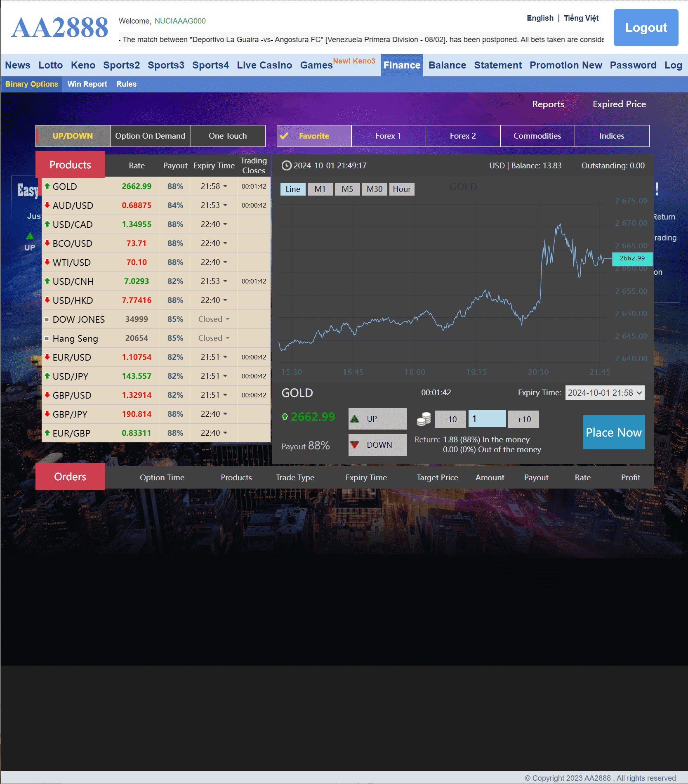Switch chart to Hour interval

[x=402, y=189]
